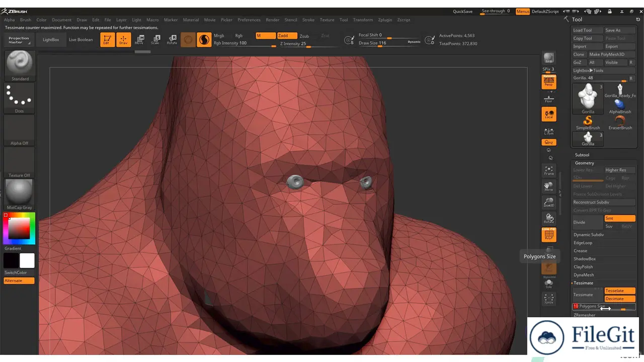Open the Document menu

(x=61, y=20)
